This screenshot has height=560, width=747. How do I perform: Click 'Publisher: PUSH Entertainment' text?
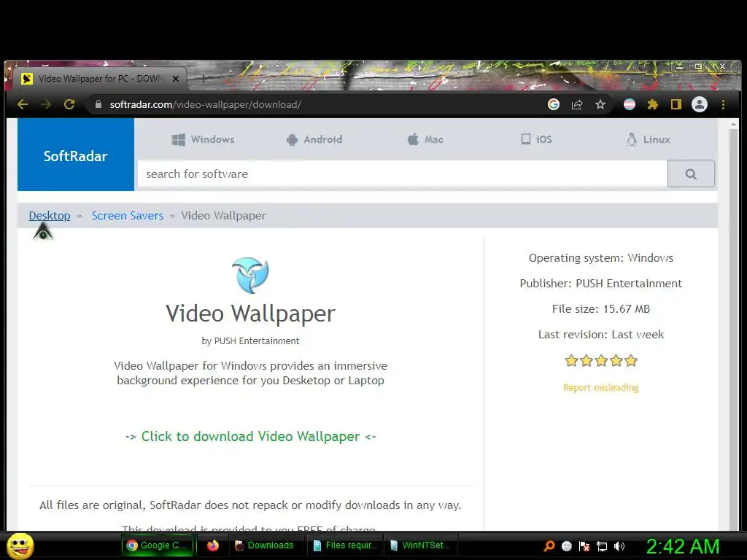click(x=601, y=284)
